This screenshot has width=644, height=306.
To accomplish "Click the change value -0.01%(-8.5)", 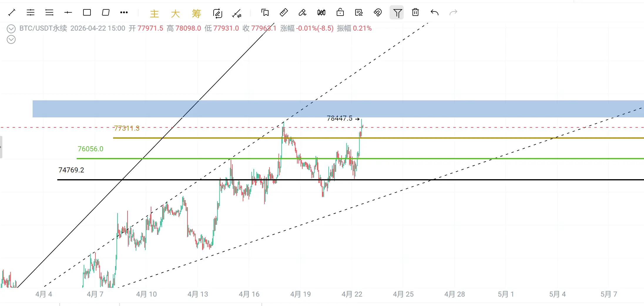I will (x=315, y=28).
